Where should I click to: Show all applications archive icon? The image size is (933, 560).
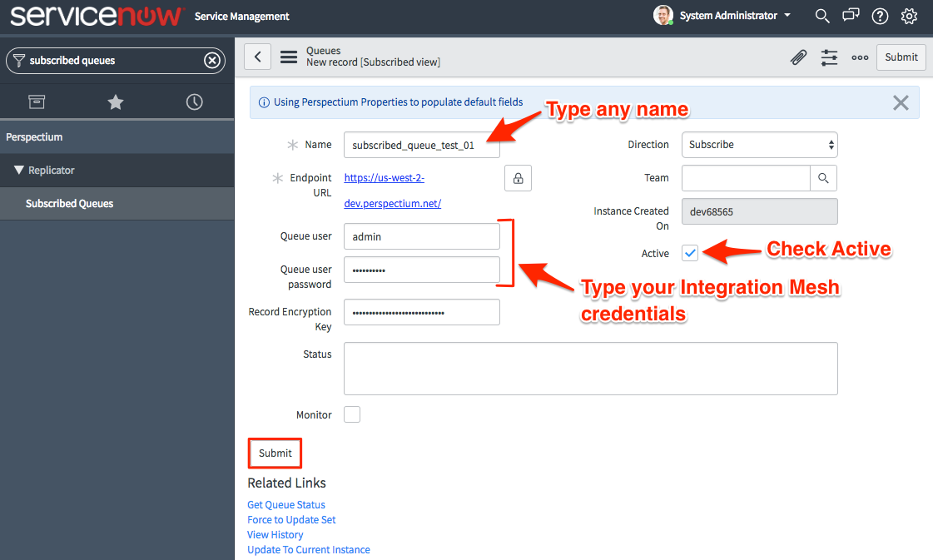click(x=37, y=102)
